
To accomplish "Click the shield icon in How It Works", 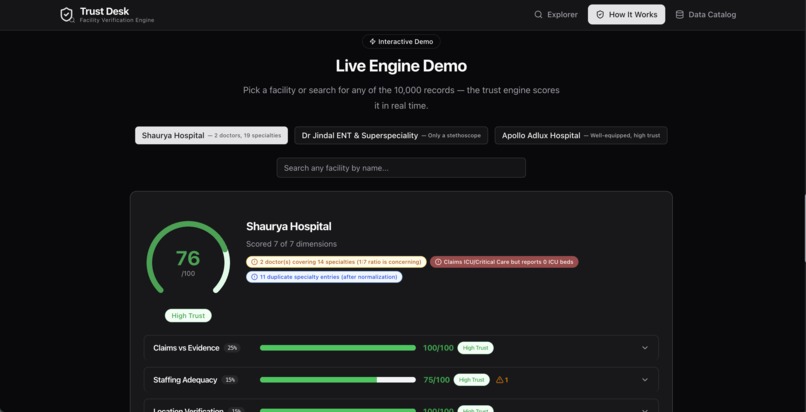I will (x=600, y=14).
